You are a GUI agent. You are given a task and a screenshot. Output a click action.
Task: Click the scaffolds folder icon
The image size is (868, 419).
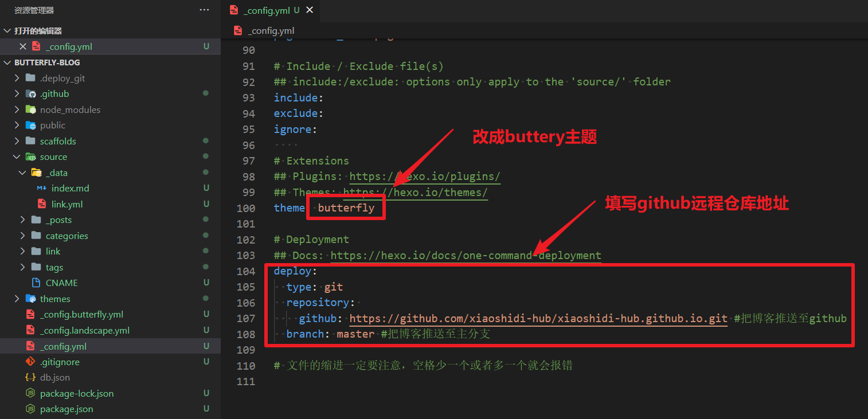pos(31,141)
